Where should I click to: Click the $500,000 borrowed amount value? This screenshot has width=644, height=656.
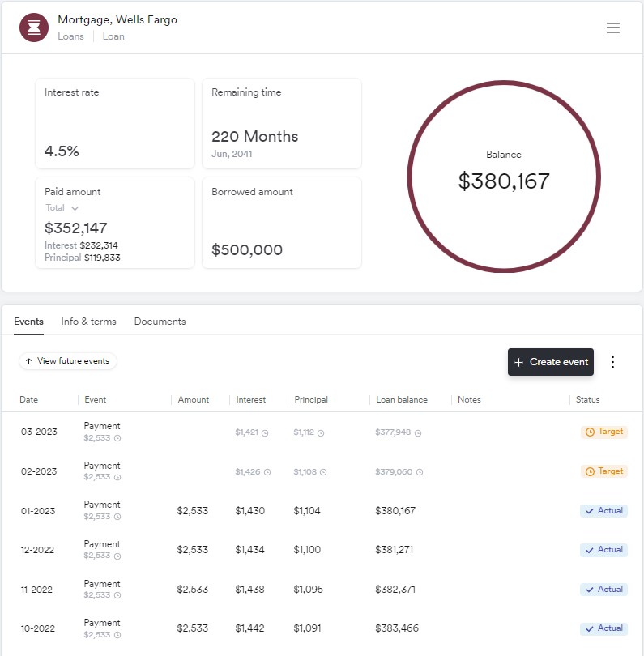(x=247, y=249)
